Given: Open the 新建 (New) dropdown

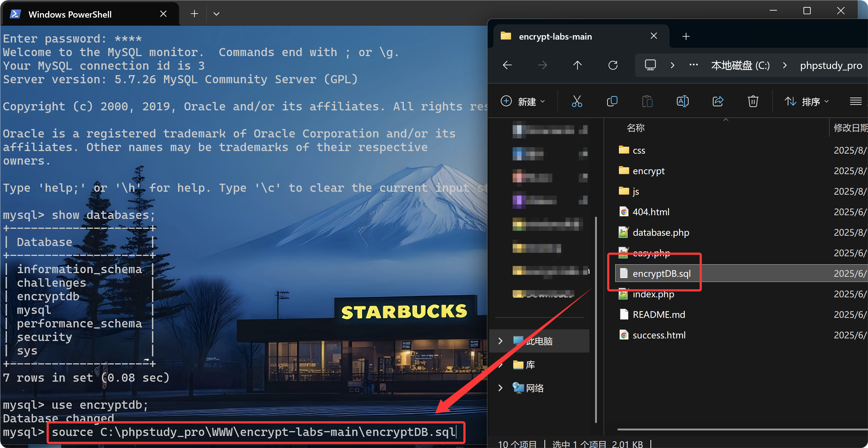Looking at the screenshot, I should click(x=523, y=101).
